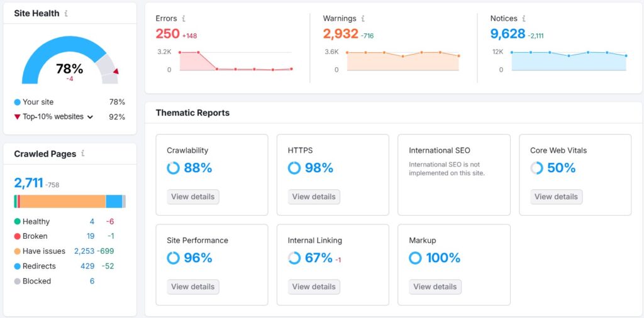Click the Internal Linking 67% score
Image resolution: width=644 pixels, height=318 pixels.
[x=319, y=258]
